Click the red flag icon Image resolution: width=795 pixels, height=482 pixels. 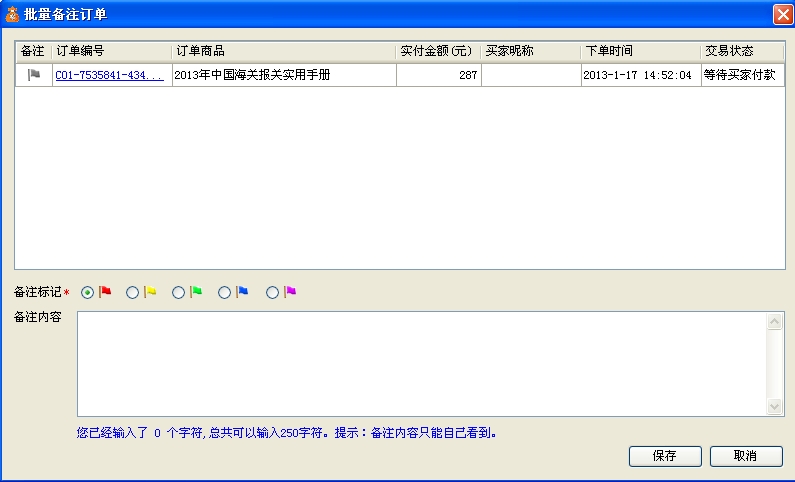point(105,291)
